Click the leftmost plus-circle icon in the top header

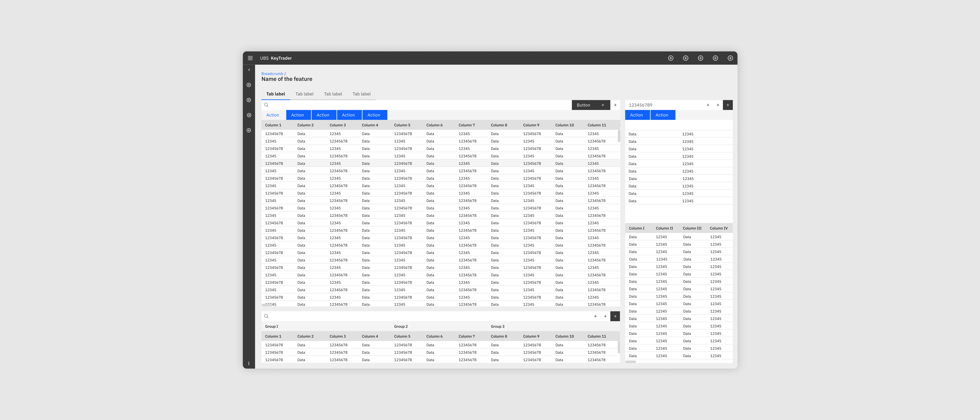click(x=671, y=58)
